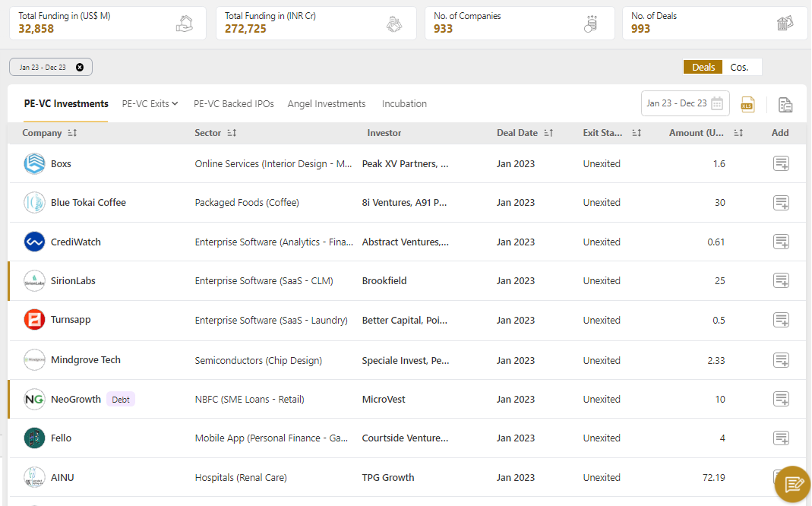Expand the PE-VC Exits dropdown
Image resolution: width=812 pixels, height=506 pixels.
point(150,103)
